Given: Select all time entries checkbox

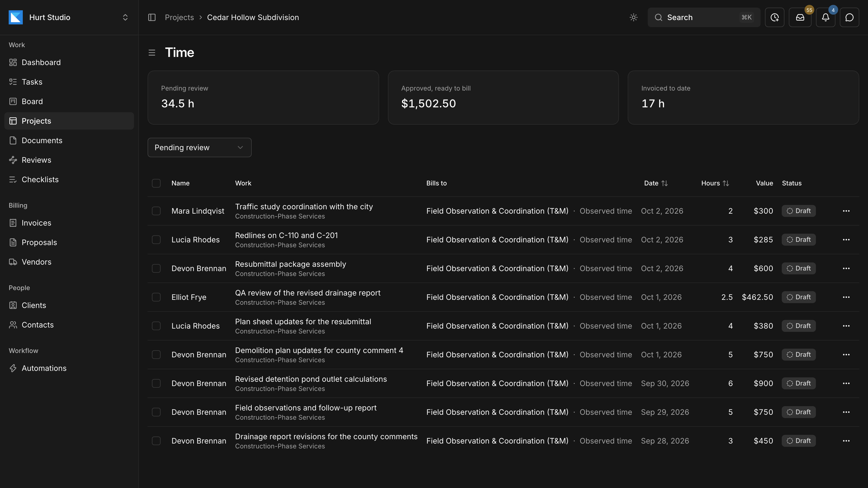Looking at the screenshot, I should (x=156, y=183).
